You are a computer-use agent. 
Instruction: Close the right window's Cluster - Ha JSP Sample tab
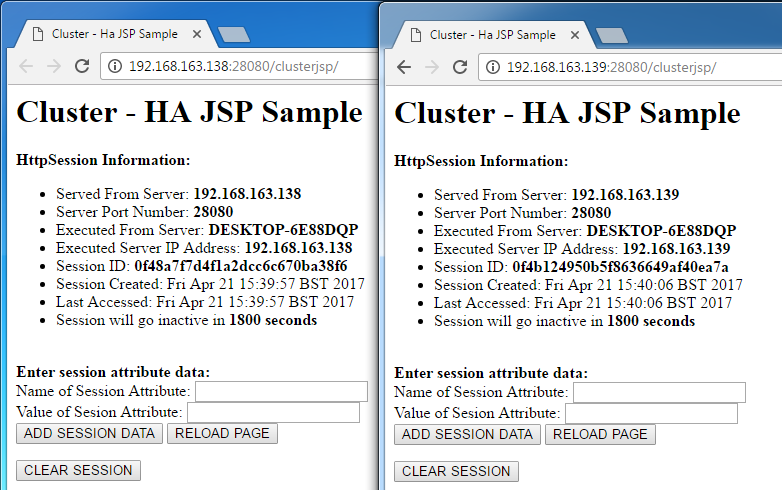[x=575, y=34]
